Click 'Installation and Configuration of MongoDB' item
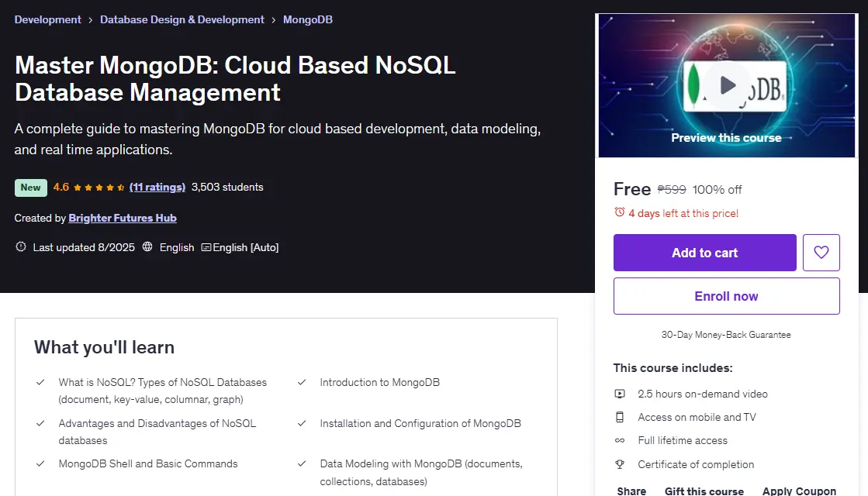This screenshot has height=496, width=868. pos(420,423)
